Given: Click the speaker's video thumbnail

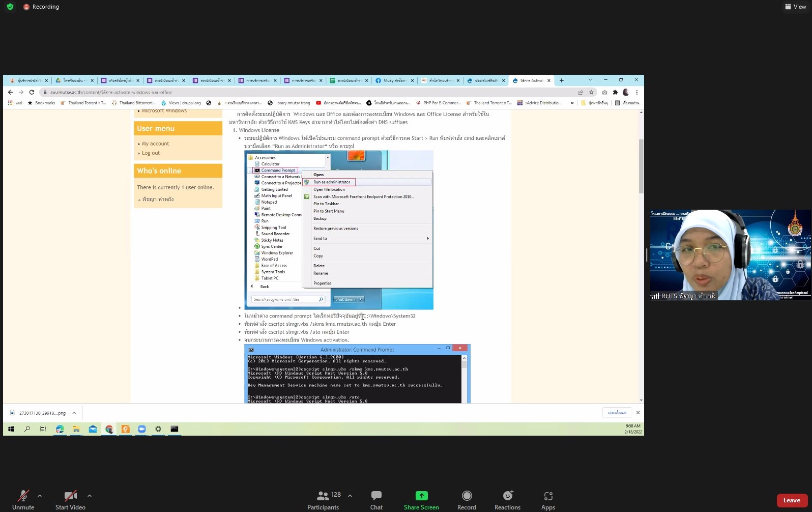Looking at the screenshot, I should point(730,254).
